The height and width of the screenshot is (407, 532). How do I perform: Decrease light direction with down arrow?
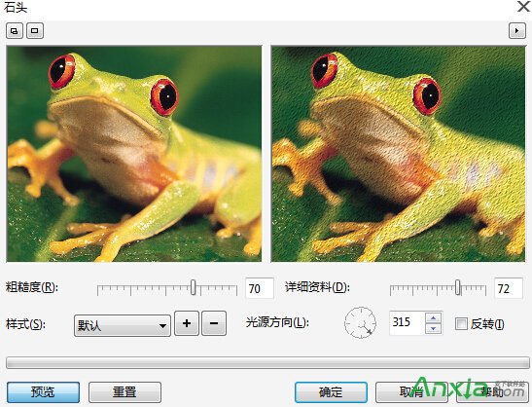coord(433,328)
